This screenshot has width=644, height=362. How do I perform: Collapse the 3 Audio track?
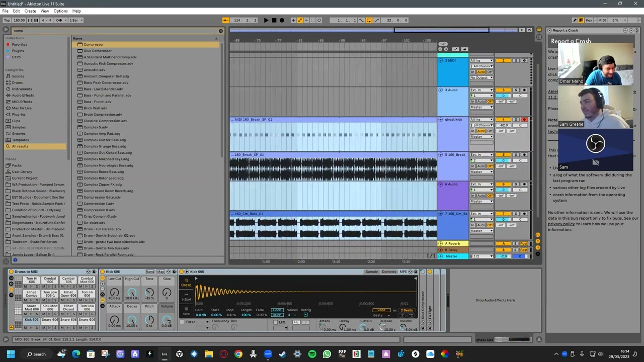tap(441, 90)
